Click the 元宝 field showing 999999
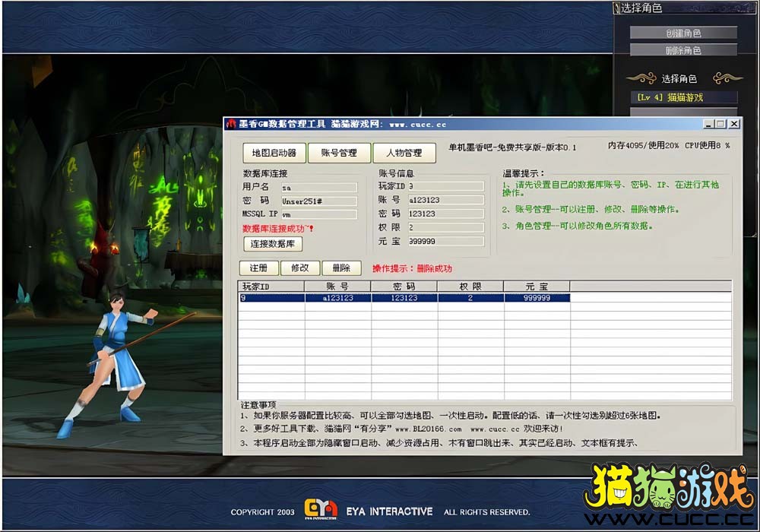The height and width of the screenshot is (532, 760). point(446,241)
